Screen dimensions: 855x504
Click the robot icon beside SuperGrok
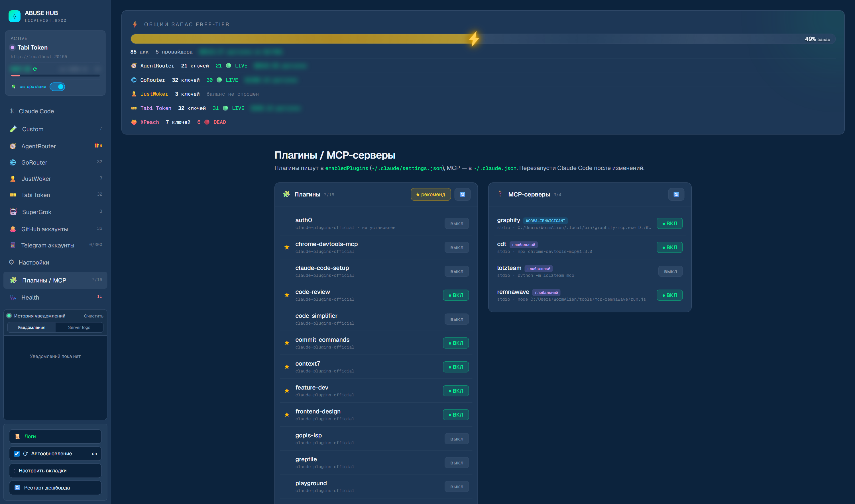coord(13,212)
